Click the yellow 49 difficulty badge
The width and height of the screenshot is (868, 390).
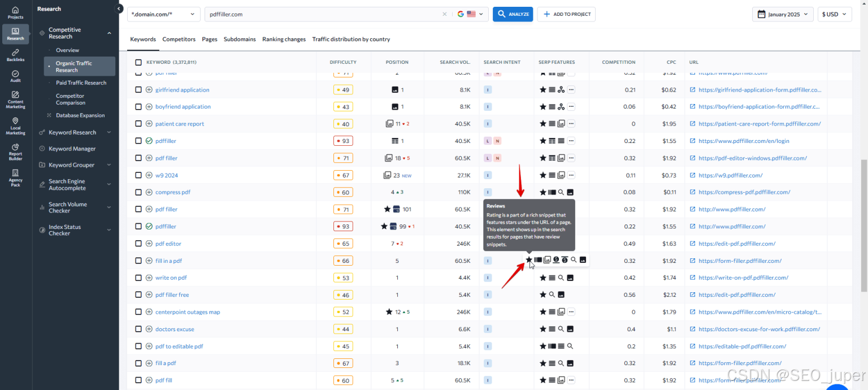pyautogui.click(x=343, y=90)
